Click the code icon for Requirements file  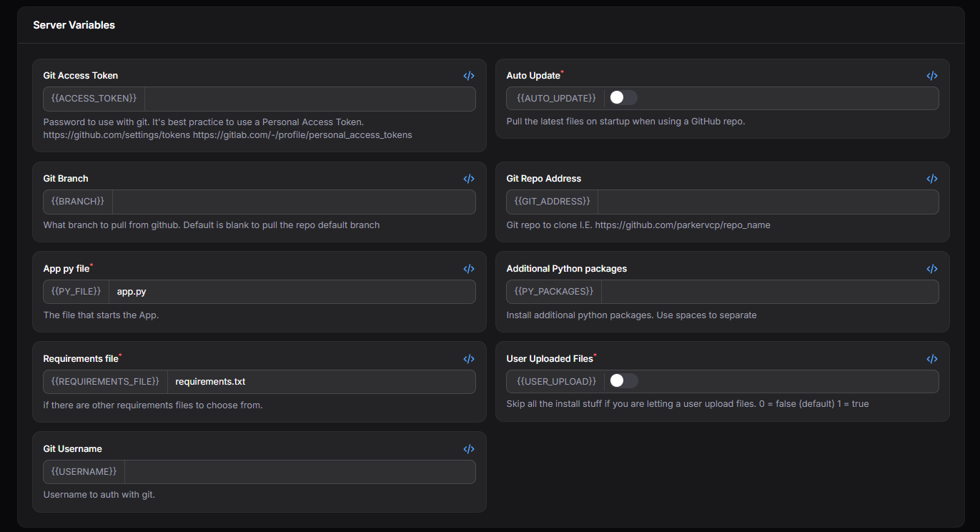(x=469, y=359)
